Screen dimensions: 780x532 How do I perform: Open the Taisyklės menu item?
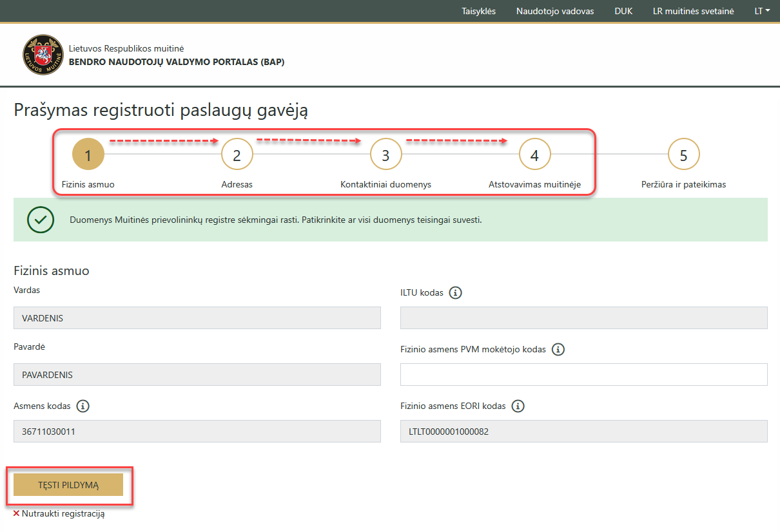click(x=479, y=11)
